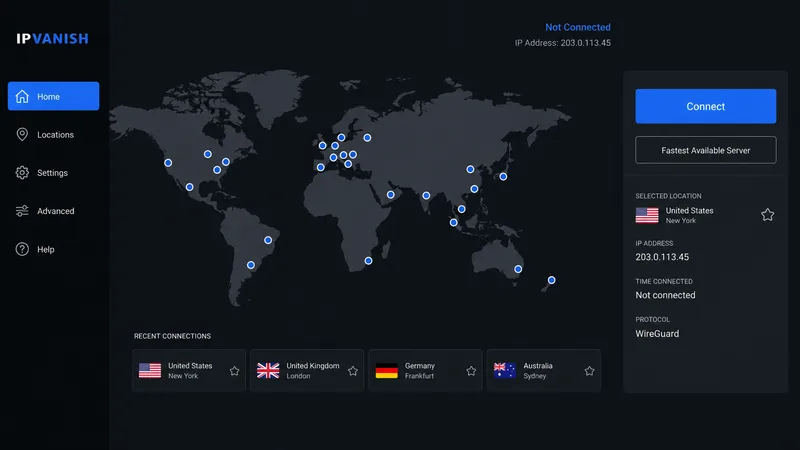Click the Mexico server dot
Viewport: 800px width, 450px height.
coord(189,187)
